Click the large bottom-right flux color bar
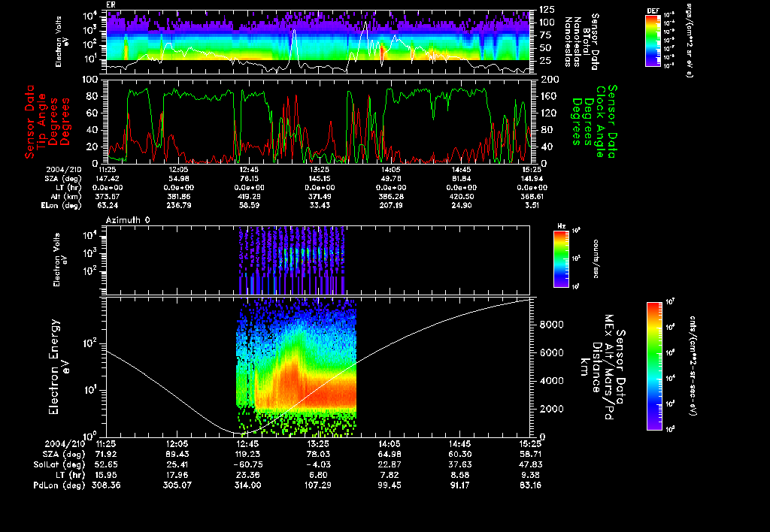Screen dimensions: 770x532 pos(653,366)
